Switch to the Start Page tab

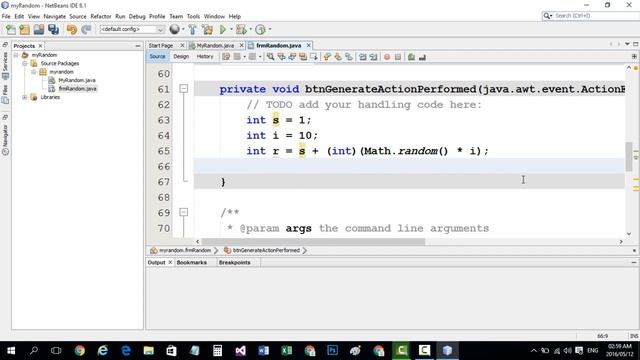[x=161, y=45]
